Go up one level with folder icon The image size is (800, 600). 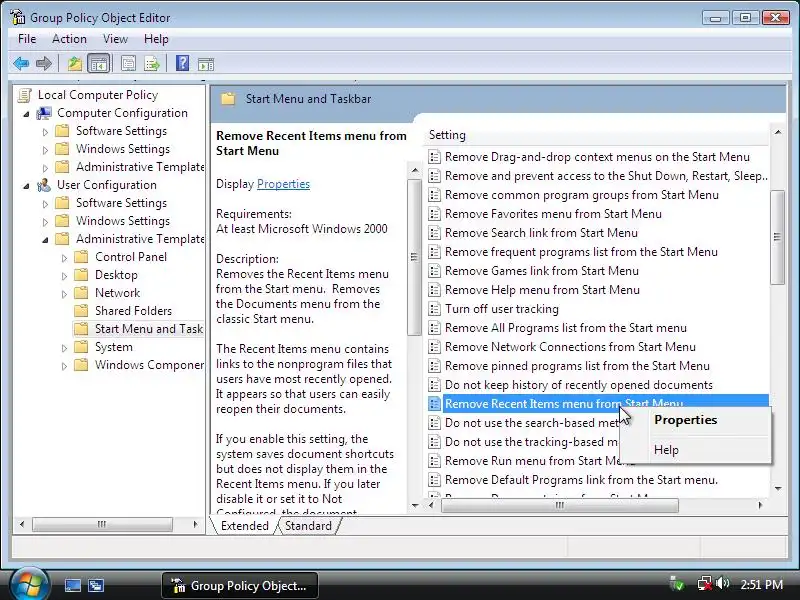click(75, 64)
